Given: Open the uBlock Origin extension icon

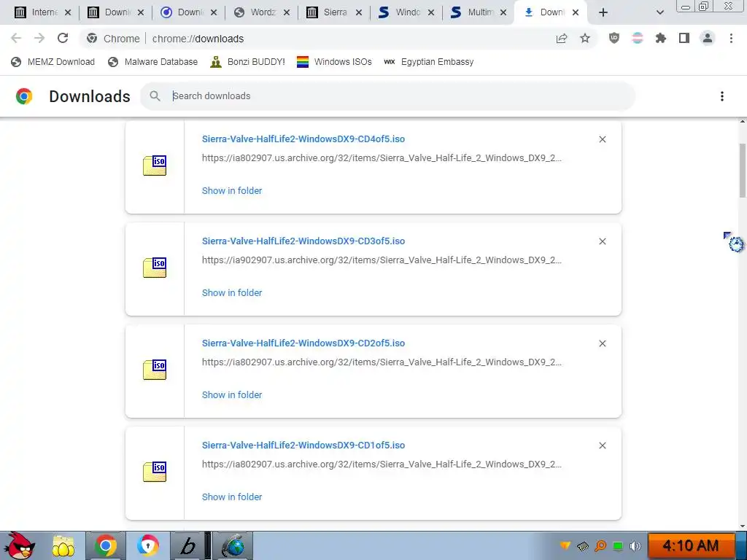Looking at the screenshot, I should [x=614, y=38].
